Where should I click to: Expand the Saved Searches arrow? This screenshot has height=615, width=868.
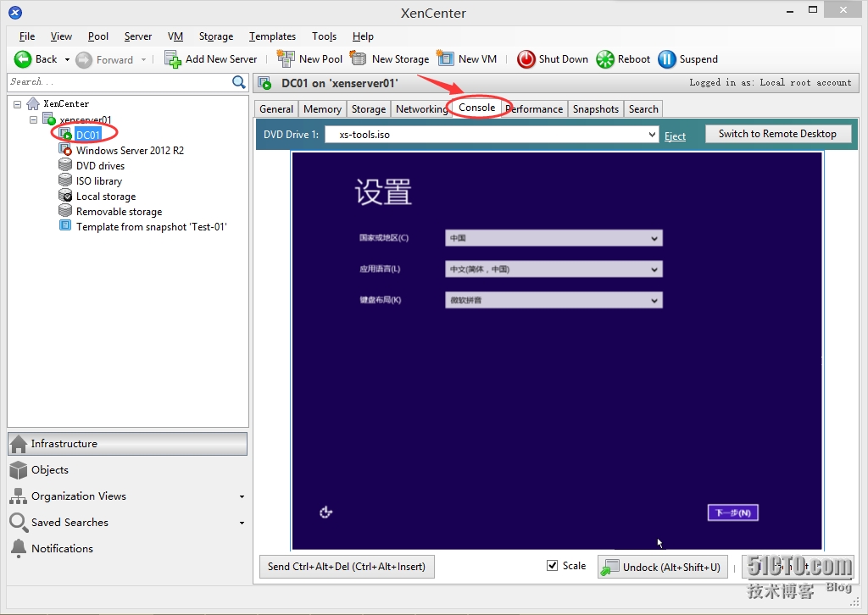coord(242,523)
